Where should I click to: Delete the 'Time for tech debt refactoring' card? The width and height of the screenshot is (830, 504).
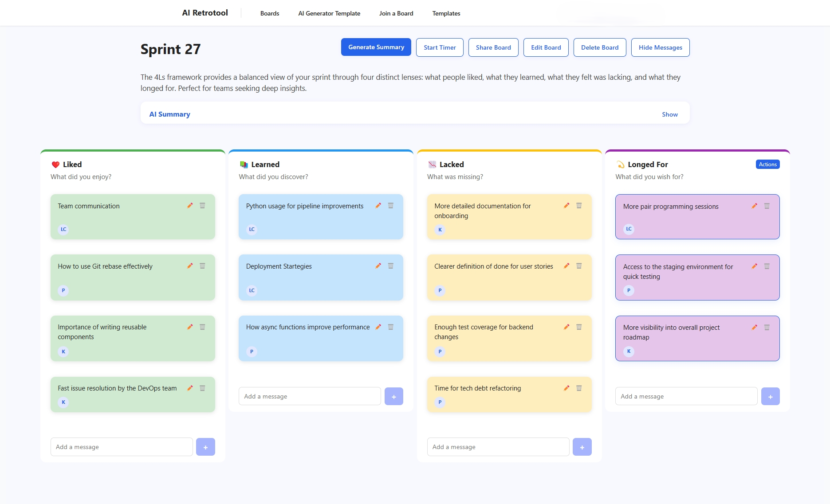pyautogui.click(x=579, y=388)
